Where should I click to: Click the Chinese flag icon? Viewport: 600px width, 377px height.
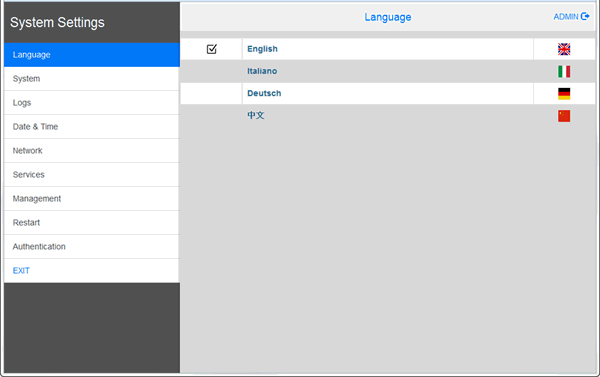564,116
